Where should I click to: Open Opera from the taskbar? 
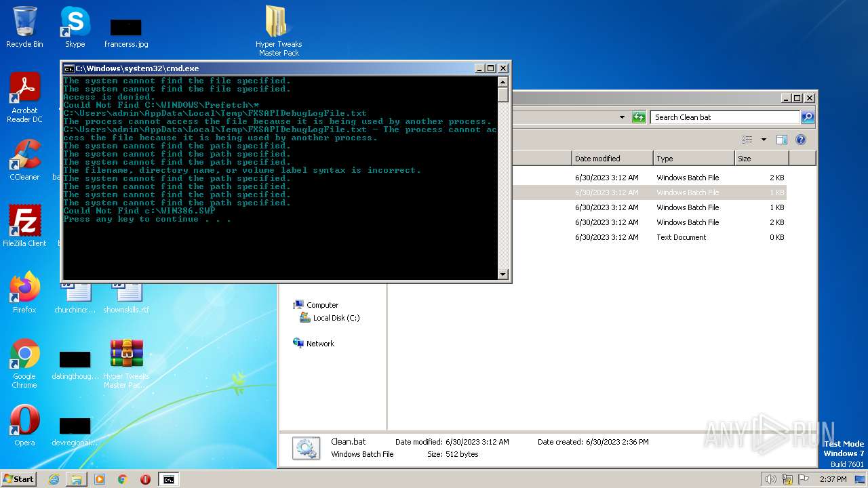click(145, 479)
